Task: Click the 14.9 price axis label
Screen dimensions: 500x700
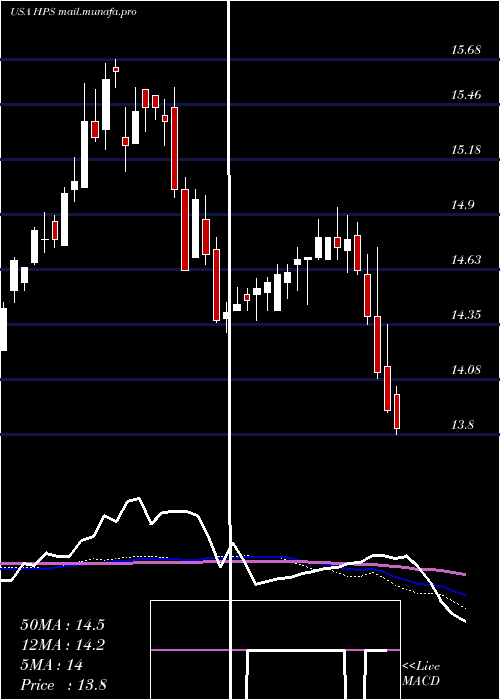Action: coord(463,205)
